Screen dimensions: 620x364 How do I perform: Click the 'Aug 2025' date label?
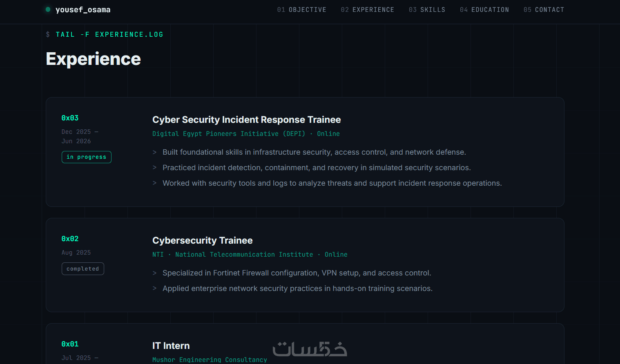point(76,253)
